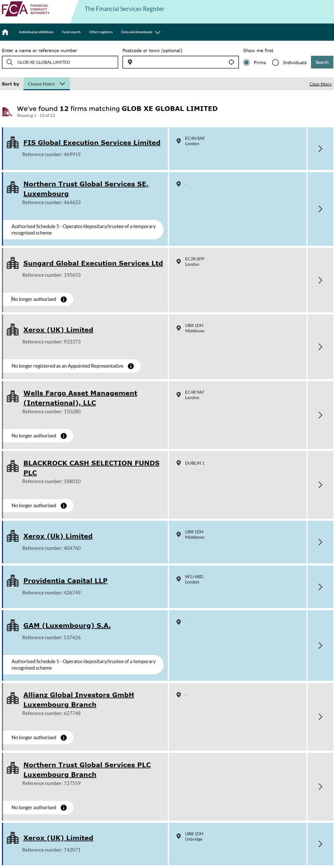Click info icon beside Sungard No longer authorised
This screenshot has width=334, height=868.
tap(64, 299)
